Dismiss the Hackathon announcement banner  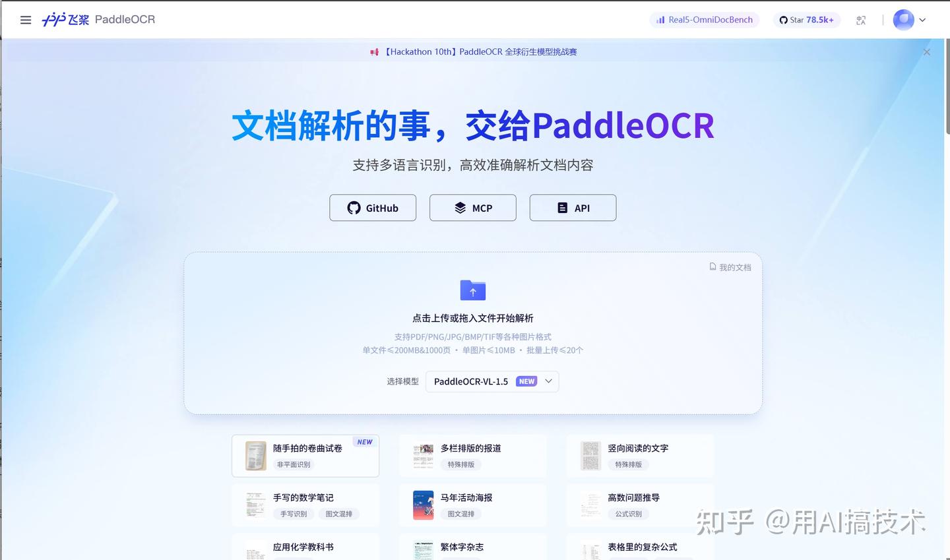coord(927,52)
